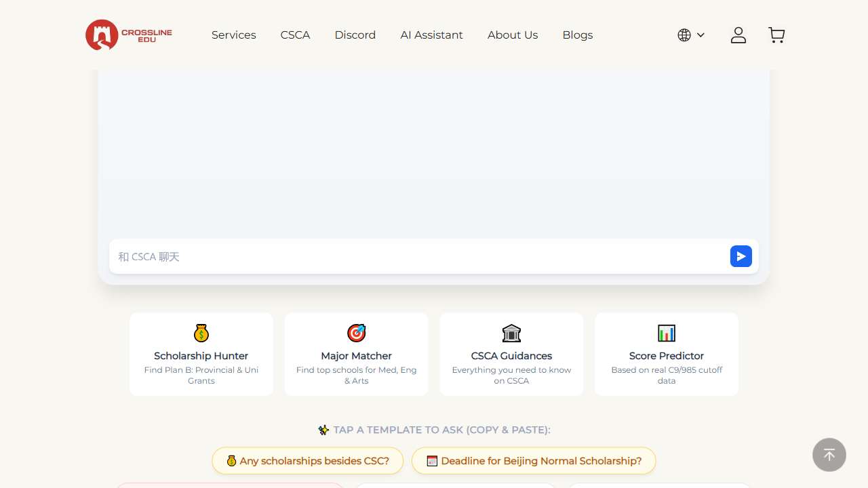Open the Services menu

pyautogui.click(x=233, y=35)
